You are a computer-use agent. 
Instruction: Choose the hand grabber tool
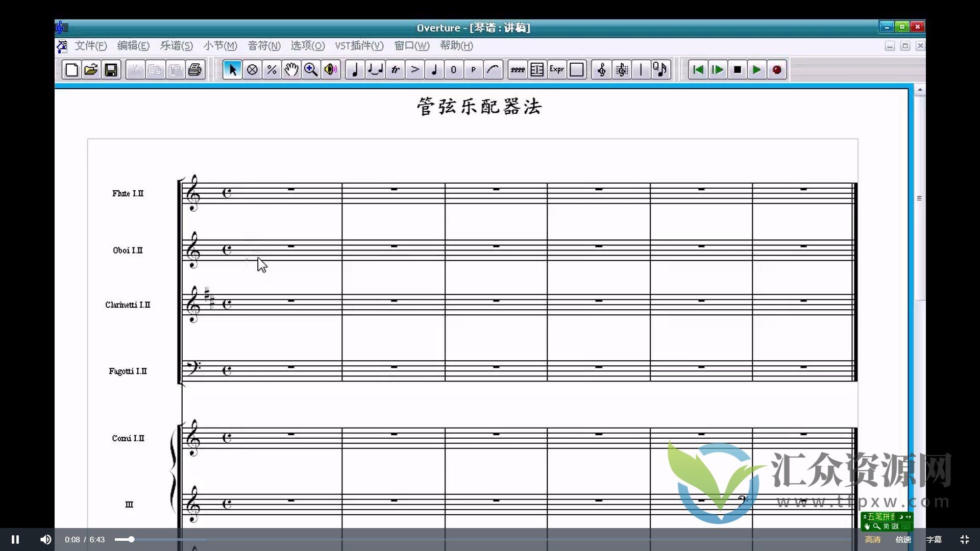pos(291,70)
